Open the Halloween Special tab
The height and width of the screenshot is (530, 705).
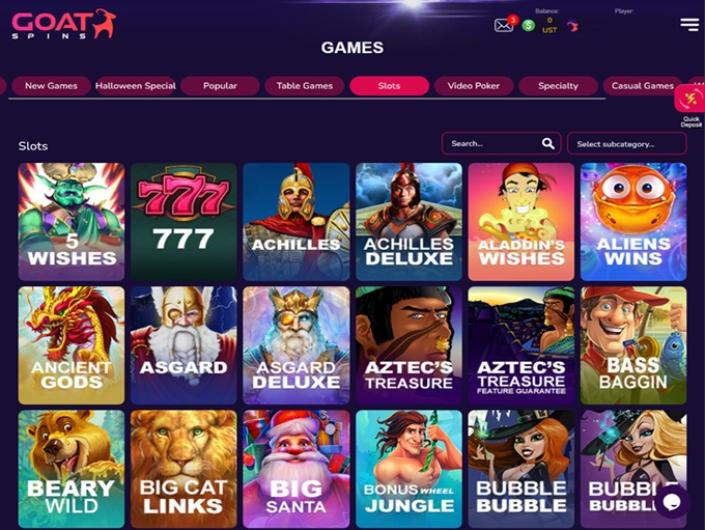pyautogui.click(x=135, y=86)
